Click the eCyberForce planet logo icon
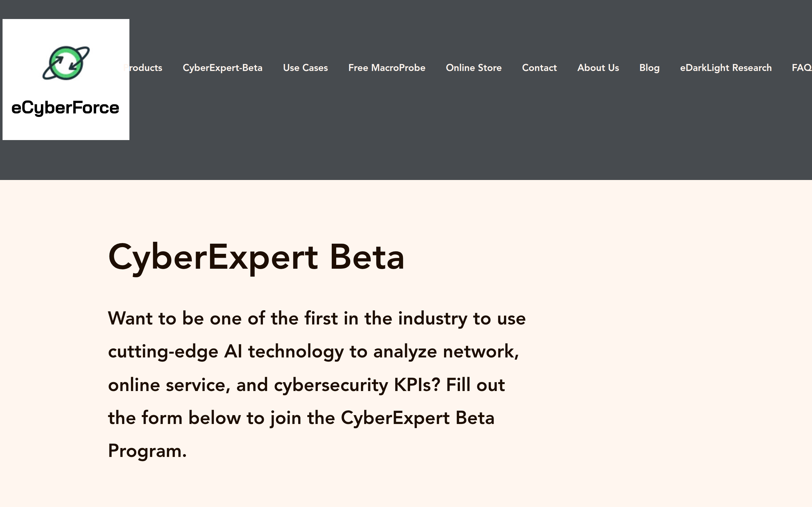The width and height of the screenshot is (812, 507). (x=66, y=62)
